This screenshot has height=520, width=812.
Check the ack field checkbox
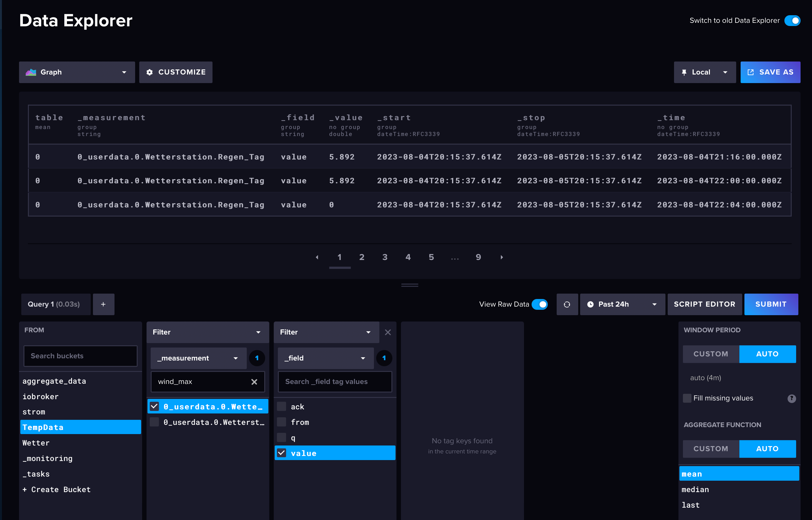(281, 406)
